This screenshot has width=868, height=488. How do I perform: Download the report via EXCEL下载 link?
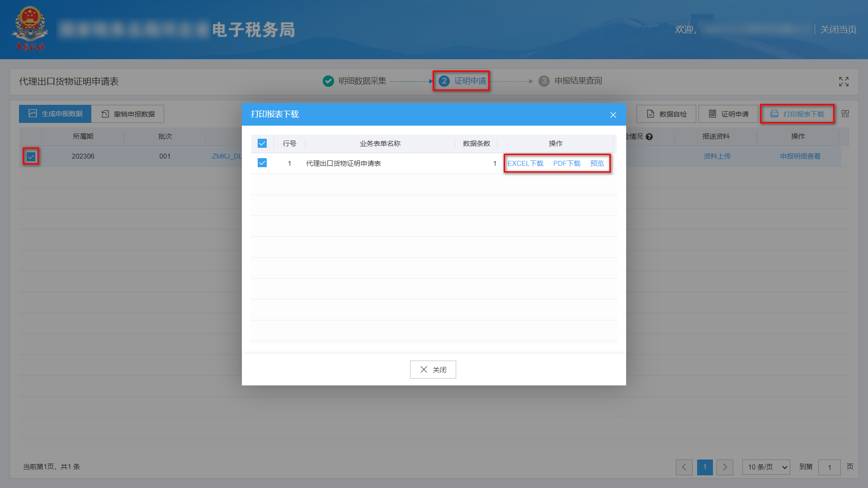pyautogui.click(x=525, y=163)
